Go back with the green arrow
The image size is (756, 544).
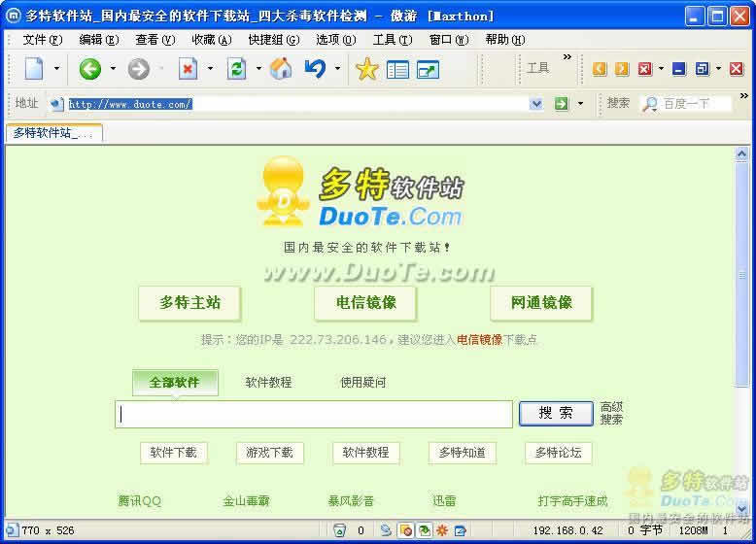(x=90, y=69)
